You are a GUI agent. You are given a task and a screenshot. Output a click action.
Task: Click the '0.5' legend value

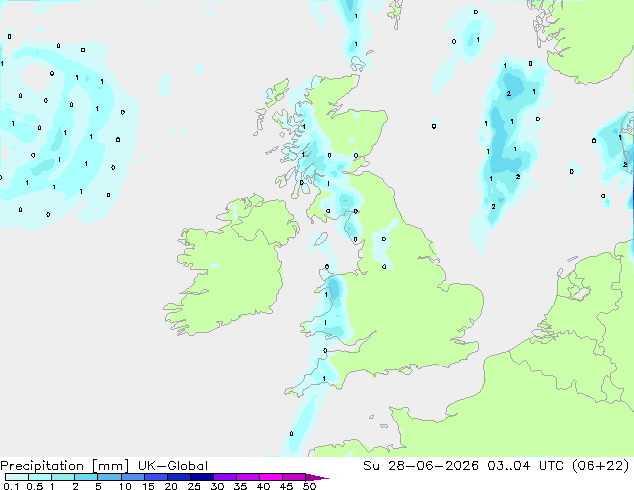[x=34, y=486]
